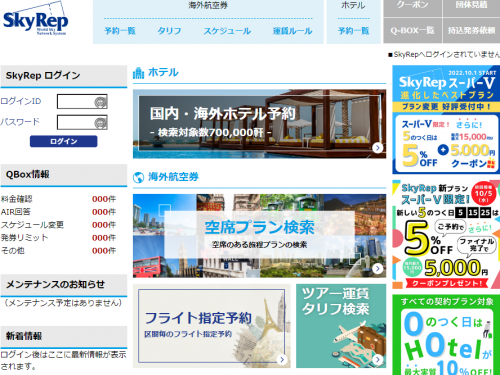Click the 海外航空券 header in top navigation
500x375 pixels.
coord(208,5)
